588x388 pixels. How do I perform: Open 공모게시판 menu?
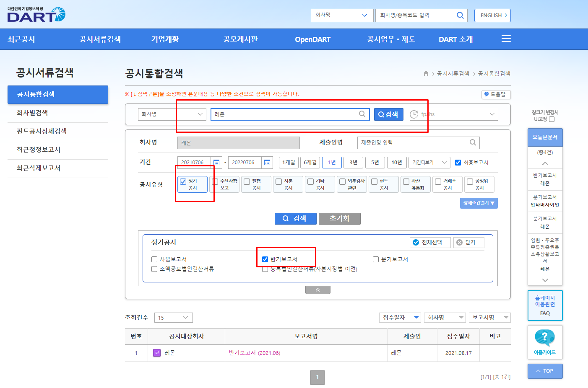point(240,39)
